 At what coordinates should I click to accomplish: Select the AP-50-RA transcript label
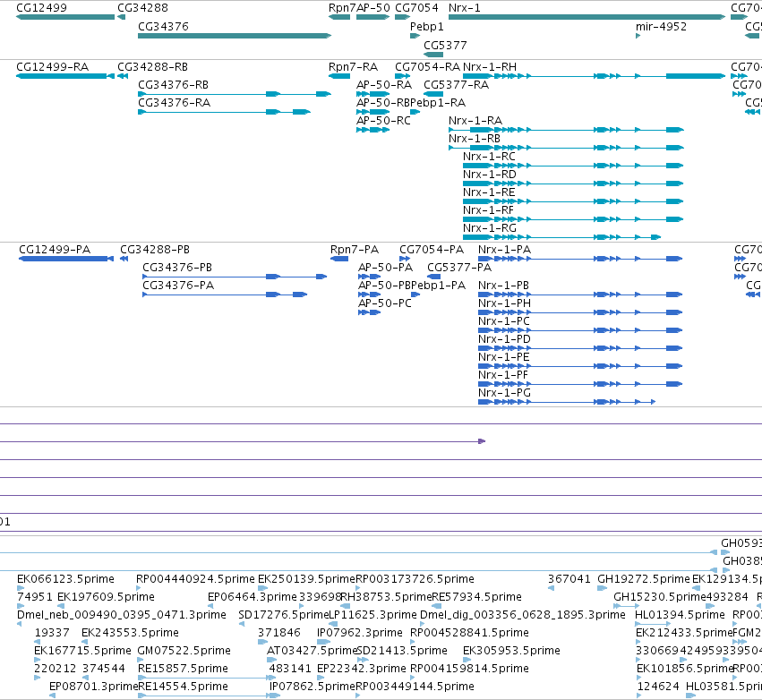(384, 84)
